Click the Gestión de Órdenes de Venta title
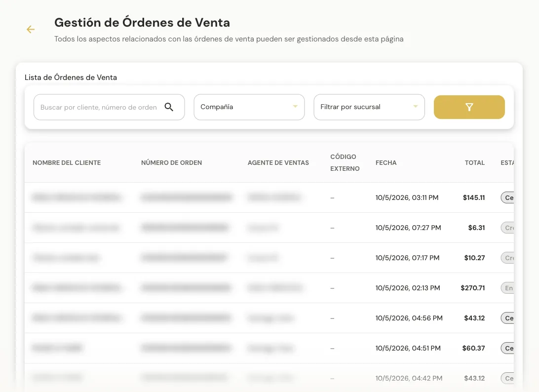Image resolution: width=539 pixels, height=392 pixels. tap(142, 22)
